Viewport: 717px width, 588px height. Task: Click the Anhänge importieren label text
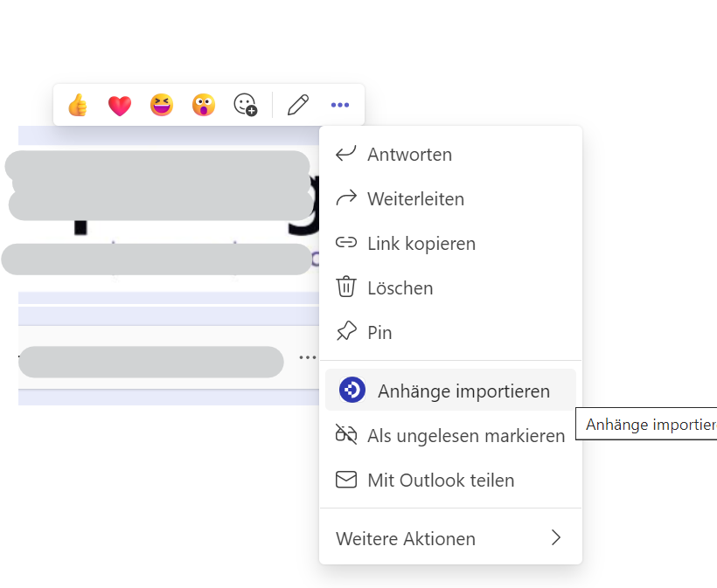[x=463, y=391]
